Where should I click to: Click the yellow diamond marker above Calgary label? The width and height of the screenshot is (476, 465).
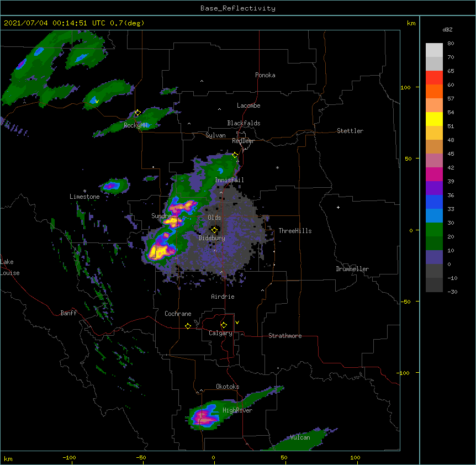[x=224, y=325]
